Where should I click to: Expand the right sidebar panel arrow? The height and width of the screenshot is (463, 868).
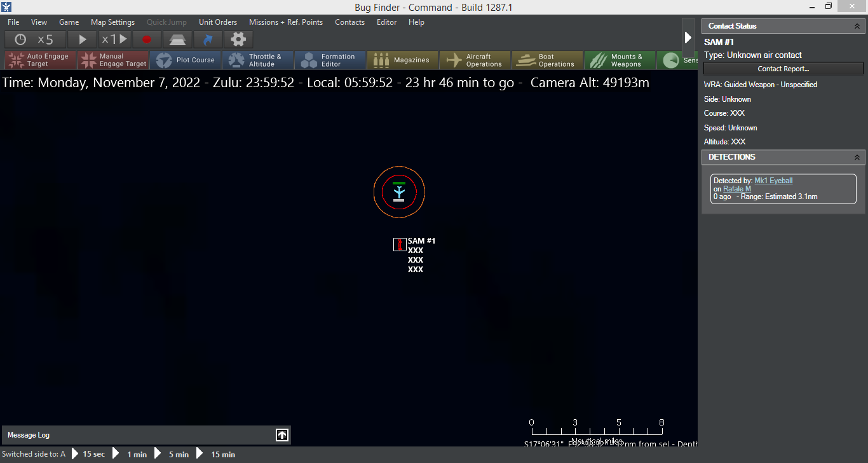coord(688,36)
